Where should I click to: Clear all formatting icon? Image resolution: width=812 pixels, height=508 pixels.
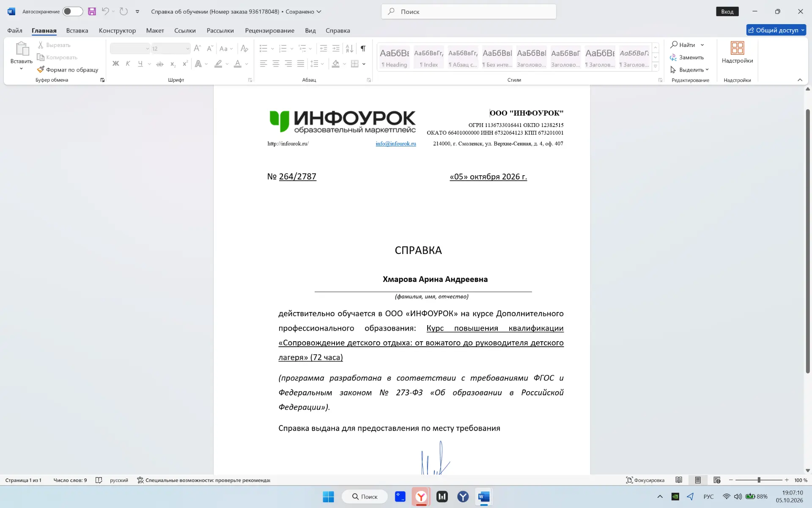click(244, 49)
